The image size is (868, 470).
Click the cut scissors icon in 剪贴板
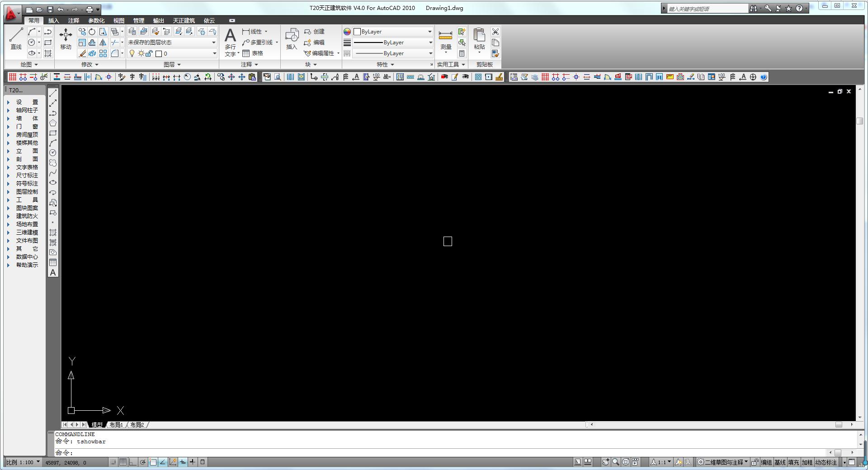[495, 32]
